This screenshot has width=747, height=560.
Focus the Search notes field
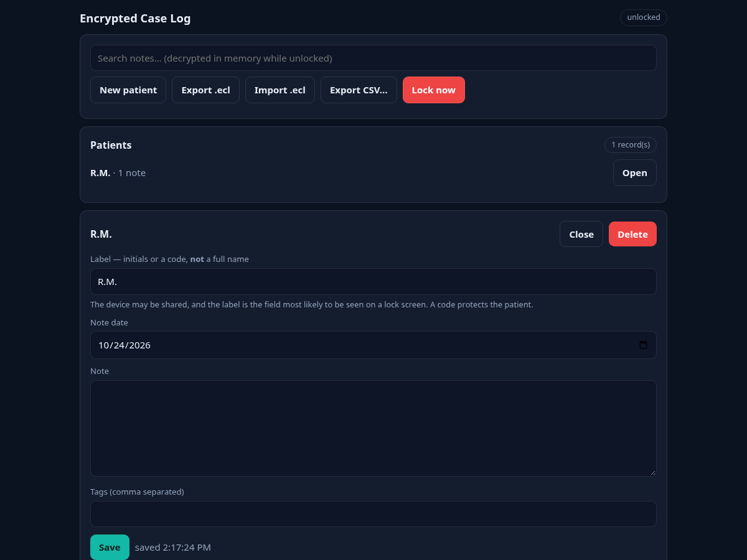tap(374, 58)
